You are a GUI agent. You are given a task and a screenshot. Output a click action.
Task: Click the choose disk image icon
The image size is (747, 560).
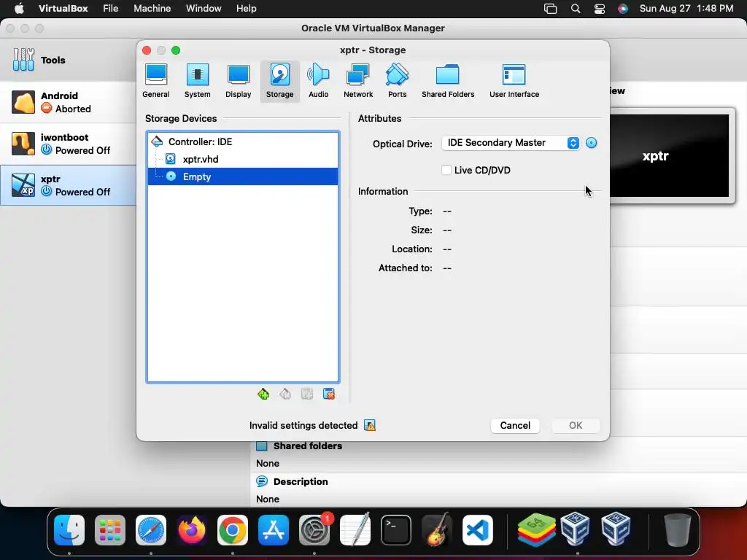[x=591, y=143]
